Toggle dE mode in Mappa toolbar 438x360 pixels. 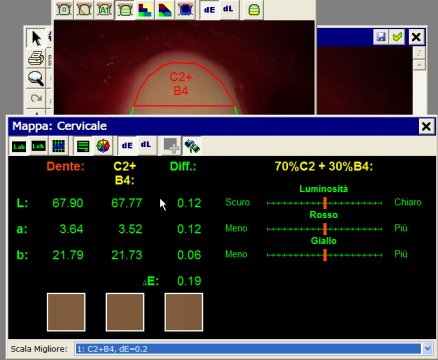(x=127, y=146)
